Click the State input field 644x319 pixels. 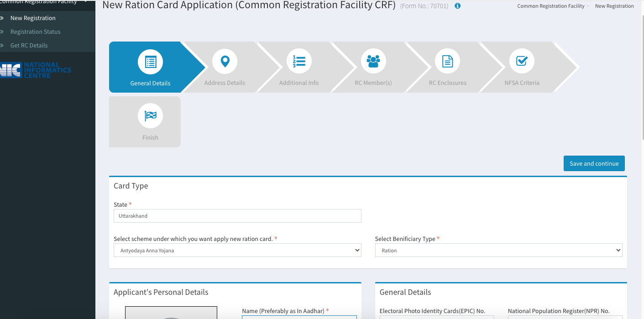click(237, 216)
